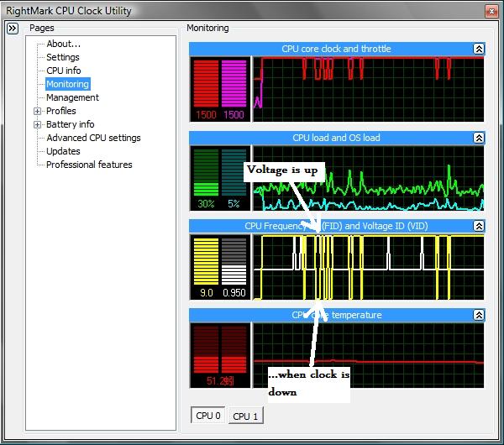Open the Management page
The height and width of the screenshot is (445, 504).
click(72, 97)
